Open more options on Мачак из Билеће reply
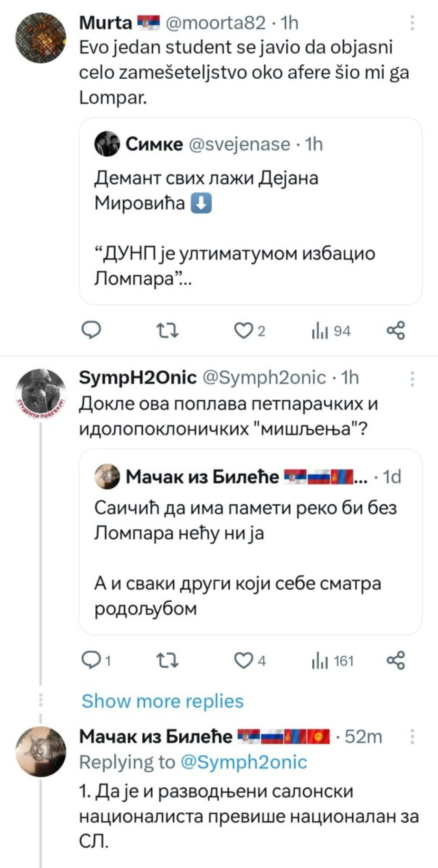Viewport: 438px width, 868px height. click(x=412, y=737)
